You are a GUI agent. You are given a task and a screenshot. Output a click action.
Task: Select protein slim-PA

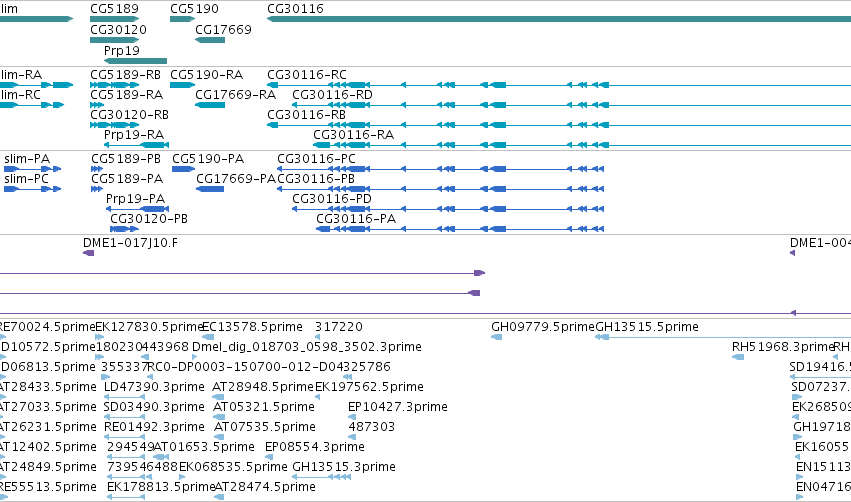pyautogui.click(x=27, y=158)
